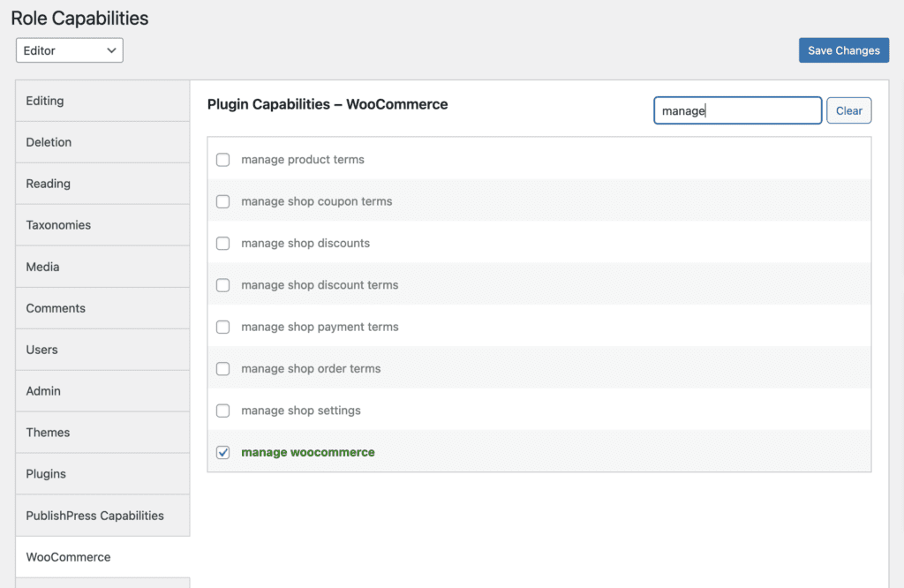Enable the manage product terms capability
904x588 pixels.
[222, 160]
